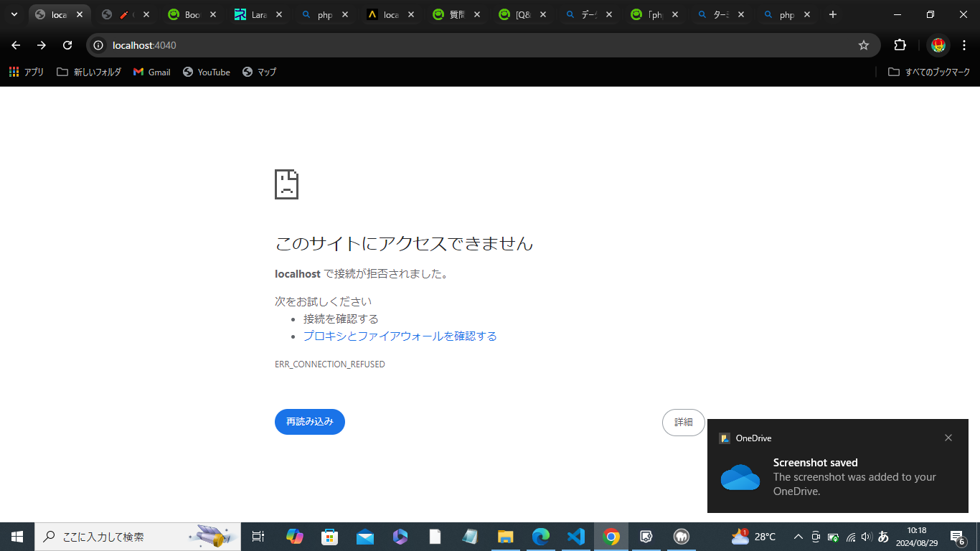Open Chrome three-dot menu

pos(963,45)
